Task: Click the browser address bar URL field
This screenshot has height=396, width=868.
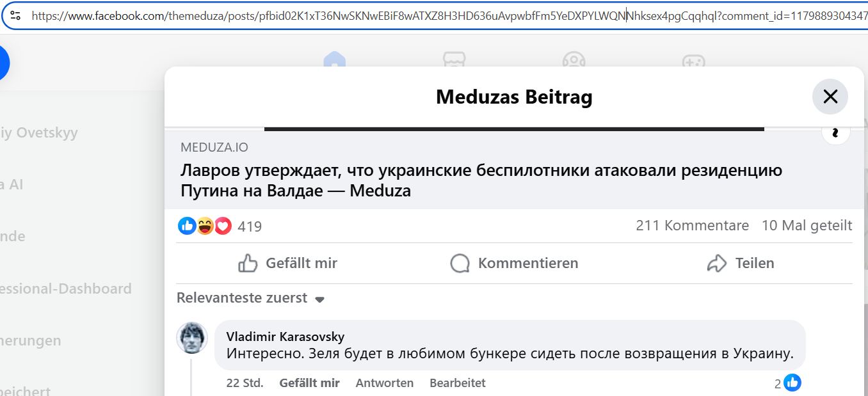Action: pos(384,15)
